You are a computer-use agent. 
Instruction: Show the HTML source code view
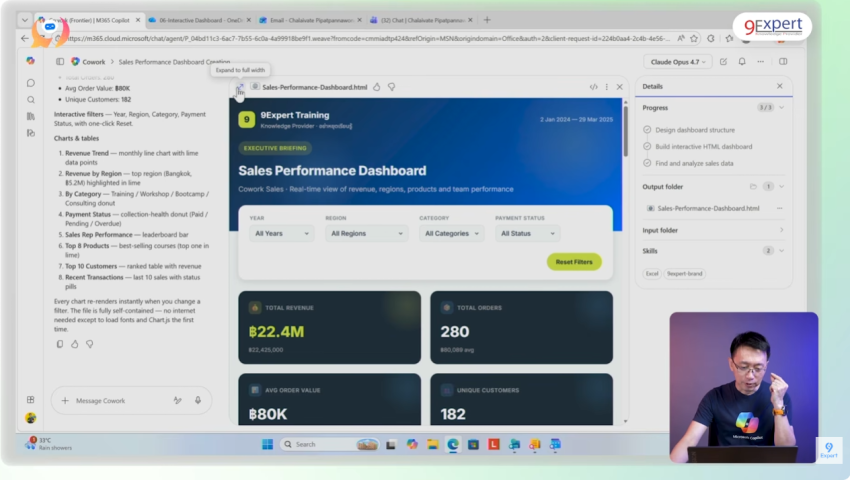(594, 87)
